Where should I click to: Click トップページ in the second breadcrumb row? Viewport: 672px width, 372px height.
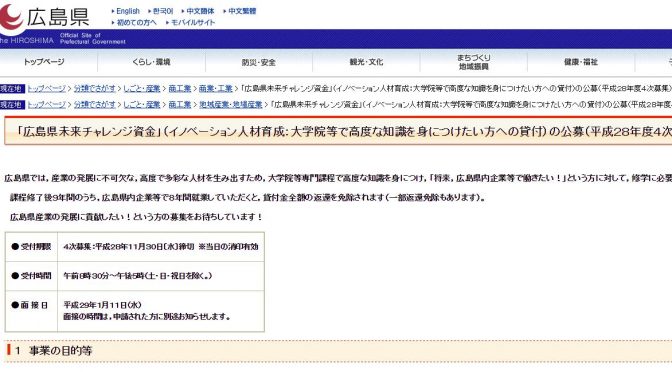click(x=47, y=104)
